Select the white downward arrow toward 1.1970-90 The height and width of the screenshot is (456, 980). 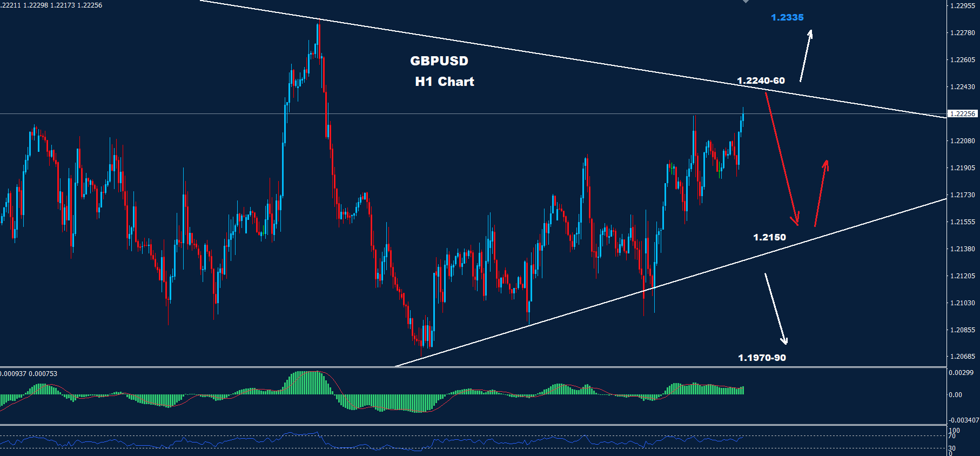[x=776, y=309]
